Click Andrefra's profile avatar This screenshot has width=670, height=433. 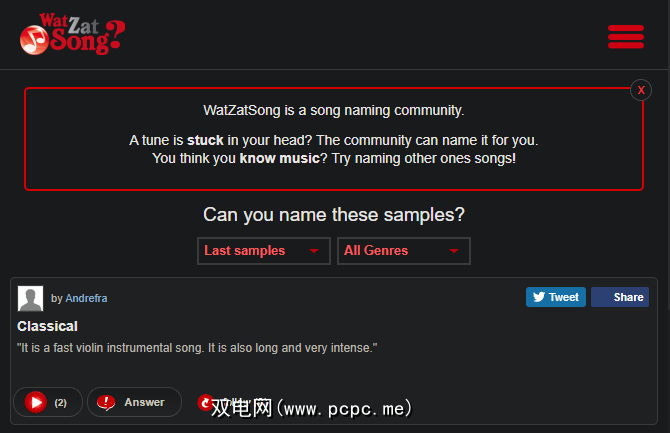[31, 298]
